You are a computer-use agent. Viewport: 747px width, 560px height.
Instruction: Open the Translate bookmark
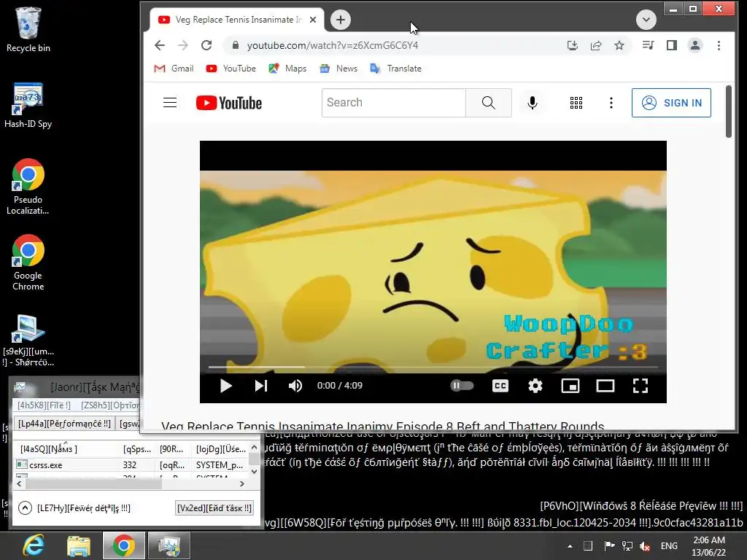click(396, 69)
